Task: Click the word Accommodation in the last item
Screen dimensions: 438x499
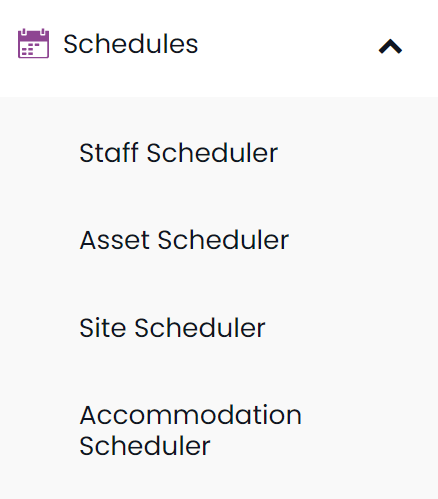Action: coord(190,415)
